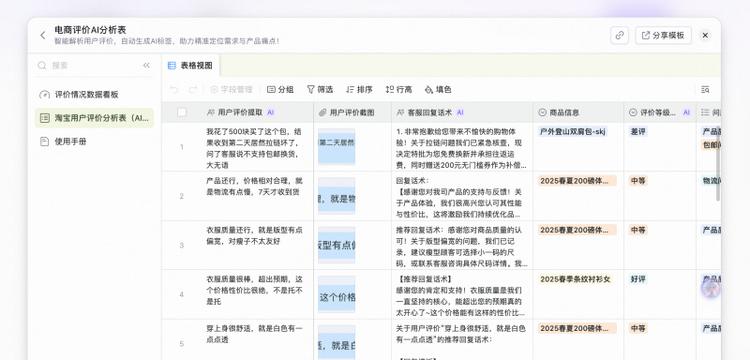Select the review cell starting 我花了500块买了这个包

coord(257,147)
